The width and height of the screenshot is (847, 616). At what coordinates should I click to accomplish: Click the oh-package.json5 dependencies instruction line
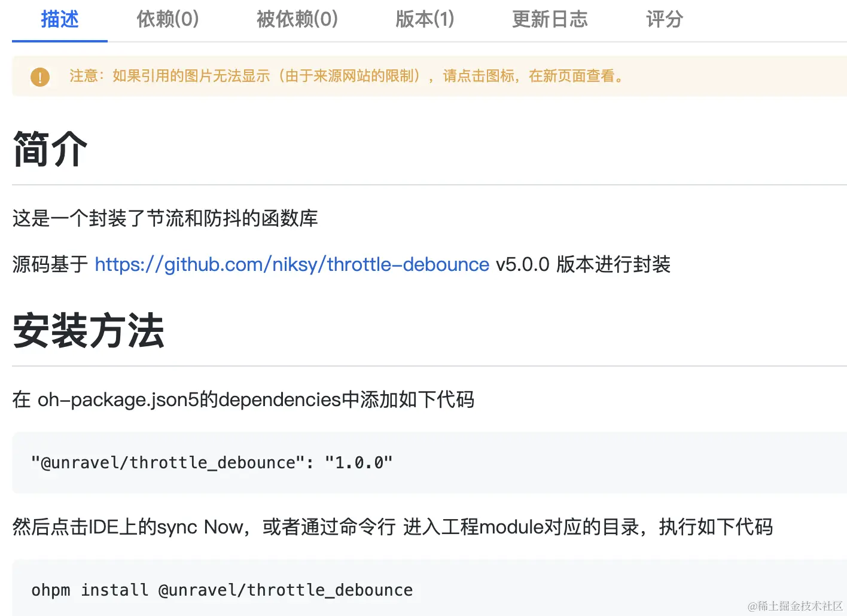[x=243, y=400]
